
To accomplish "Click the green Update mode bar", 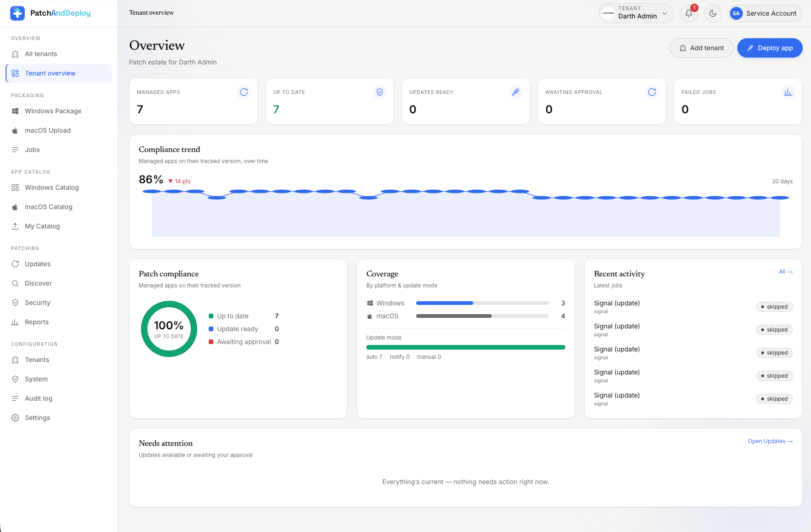I will click(x=466, y=347).
